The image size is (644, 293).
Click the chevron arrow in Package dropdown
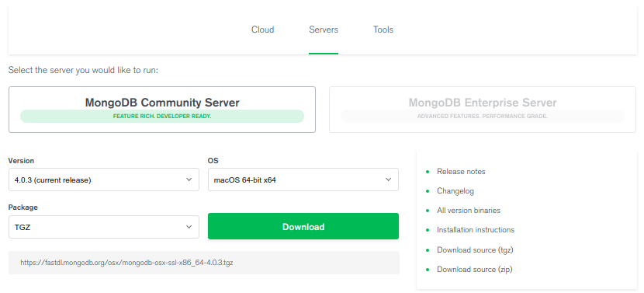click(x=189, y=227)
